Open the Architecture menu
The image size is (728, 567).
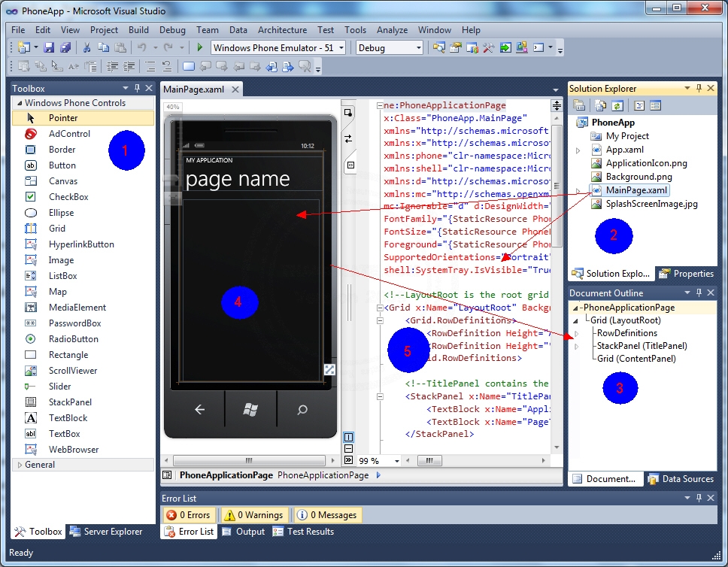coord(282,30)
